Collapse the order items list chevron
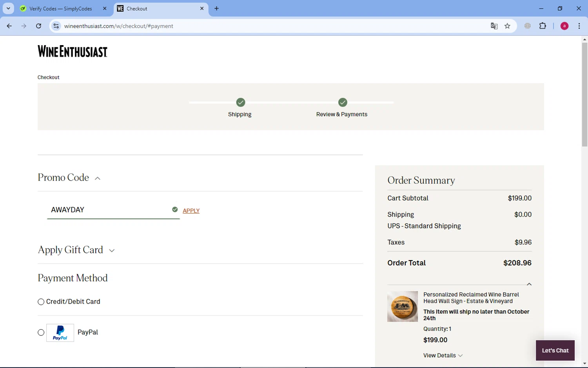The height and width of the screenshot is (368, 588). pos(529,284)
